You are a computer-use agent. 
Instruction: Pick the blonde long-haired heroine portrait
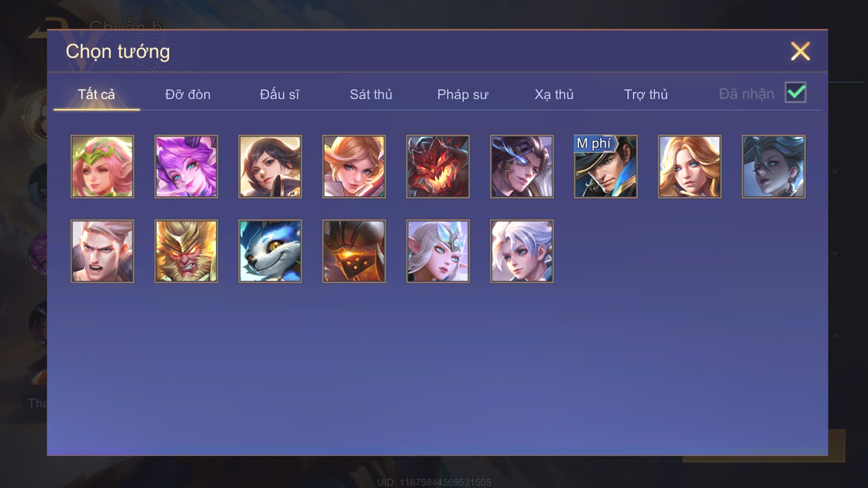pyautogui.click(x=690, y=167)
